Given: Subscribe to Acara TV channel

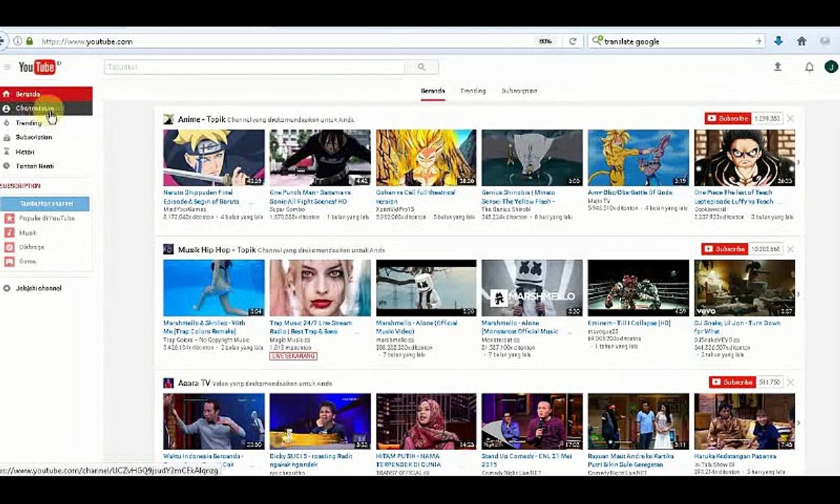Looking at the screenshot, I should [732, 382].
